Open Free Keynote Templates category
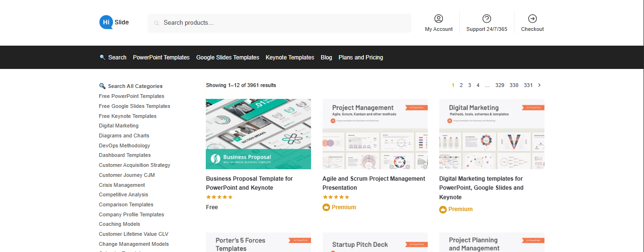Image resolution: width=644 pixels, height=252 pixels. [128, 116]
